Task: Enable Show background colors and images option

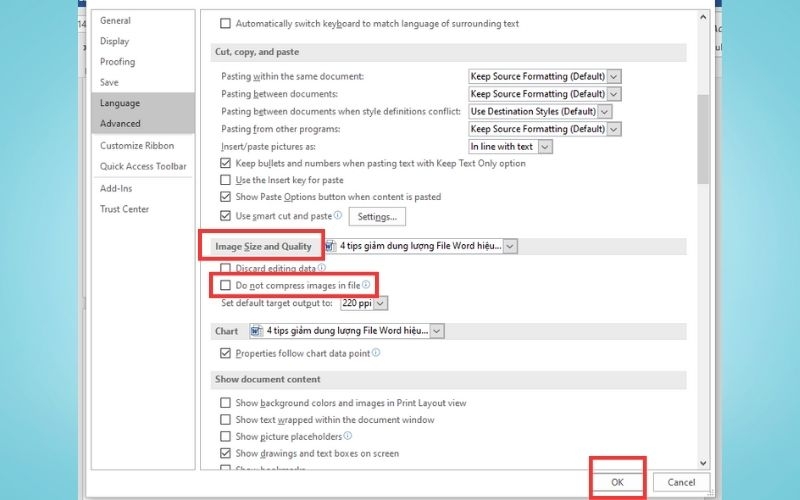Action: (x=225, y=403)
